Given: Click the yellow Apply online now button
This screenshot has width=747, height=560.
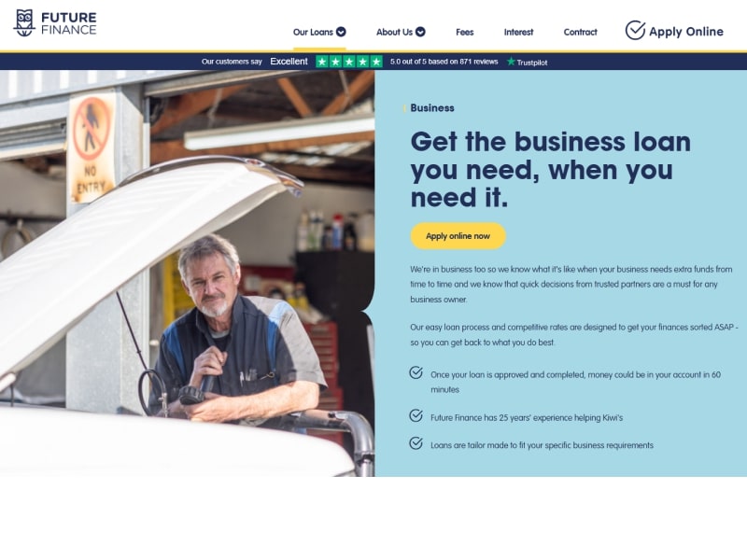Looking at the screenshot, I should click(458, 236).
